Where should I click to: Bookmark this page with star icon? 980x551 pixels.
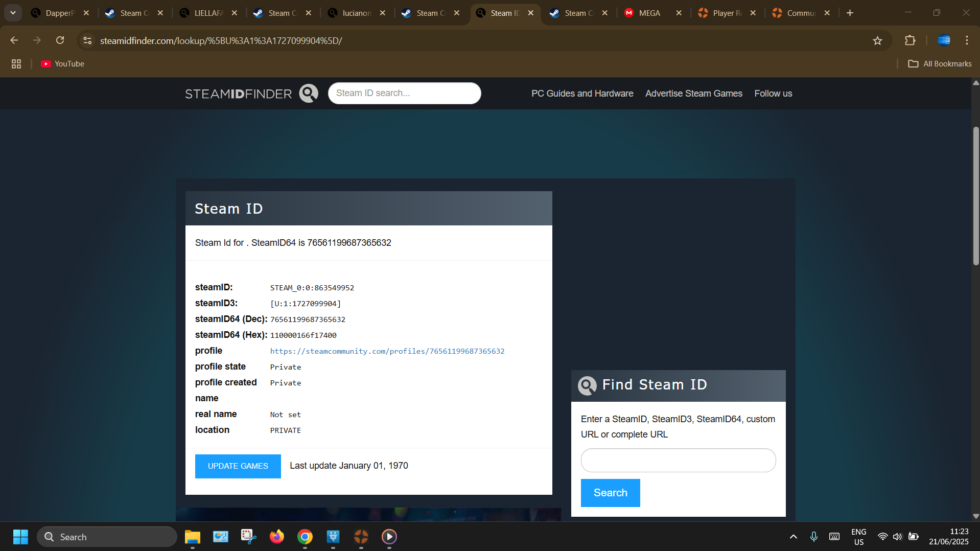[877, 40]
